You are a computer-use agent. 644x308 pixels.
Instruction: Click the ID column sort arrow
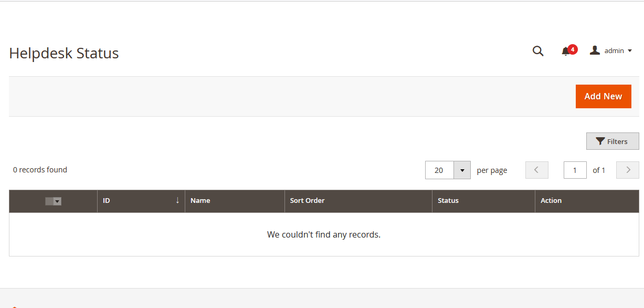point(177,200)
